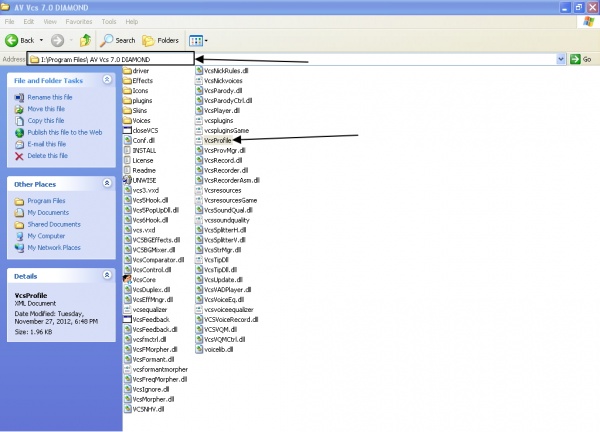Select the vcsequalizer XML file icon
Image resolution: width=600 pixels, height=432 pixels.
click(127, 310)
